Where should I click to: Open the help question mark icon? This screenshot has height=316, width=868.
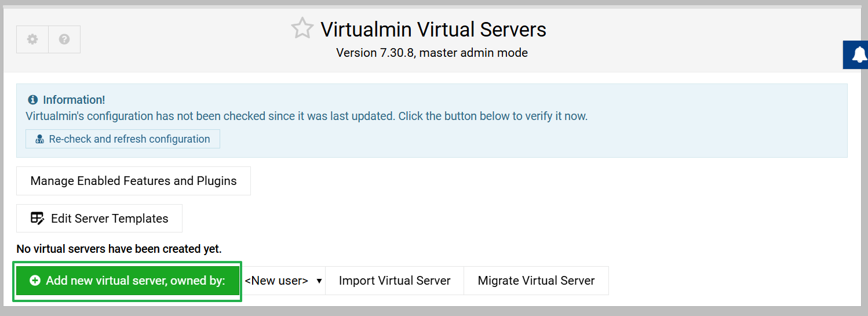64,39
